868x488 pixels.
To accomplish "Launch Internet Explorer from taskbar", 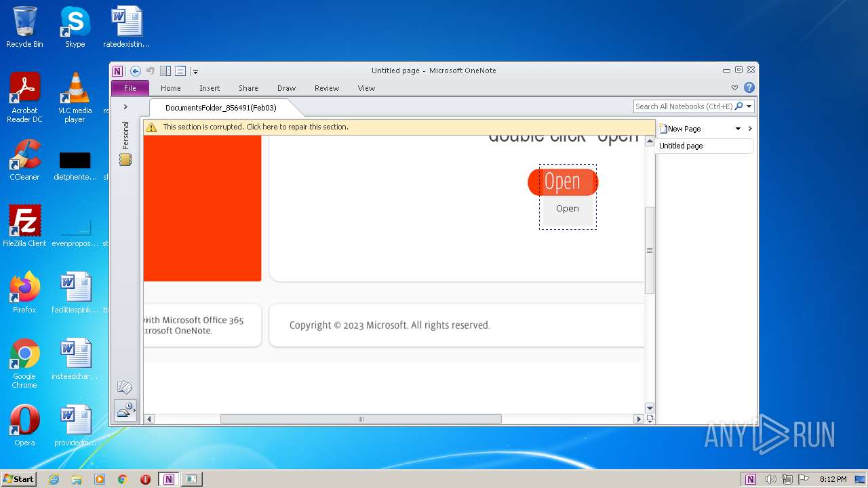I will point(54,479).
